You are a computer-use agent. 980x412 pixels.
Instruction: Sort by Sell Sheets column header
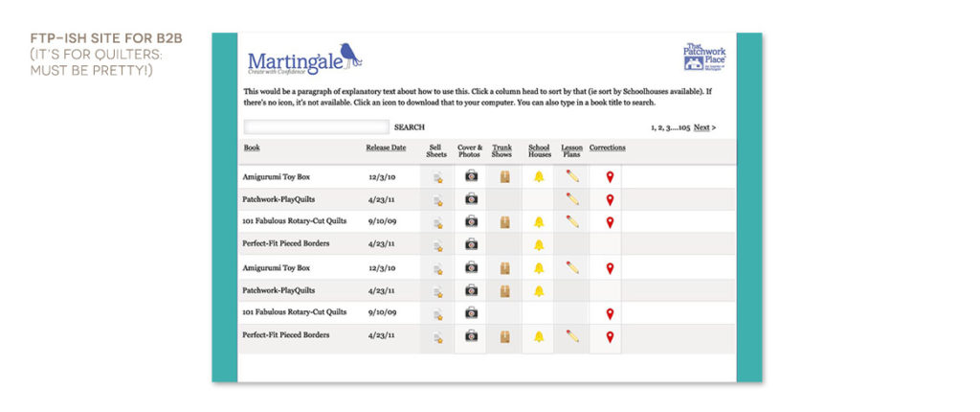tap(436, 151)
